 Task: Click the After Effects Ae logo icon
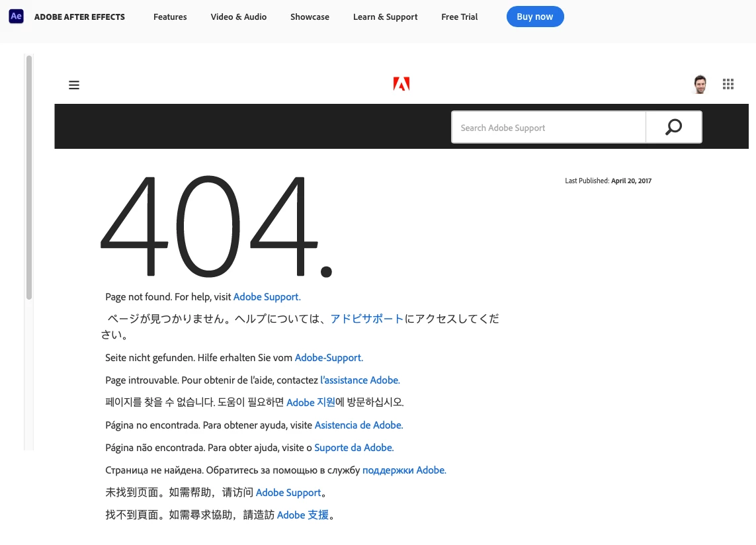point(16,17)
